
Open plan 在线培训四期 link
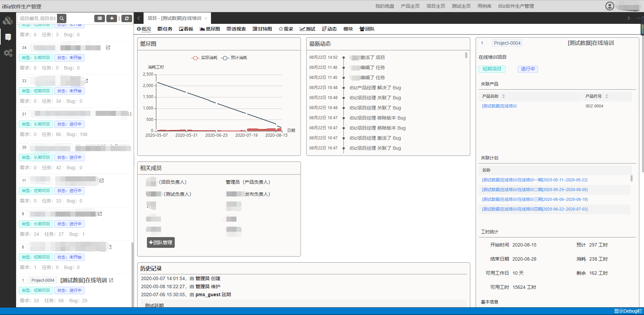point(535,209)
